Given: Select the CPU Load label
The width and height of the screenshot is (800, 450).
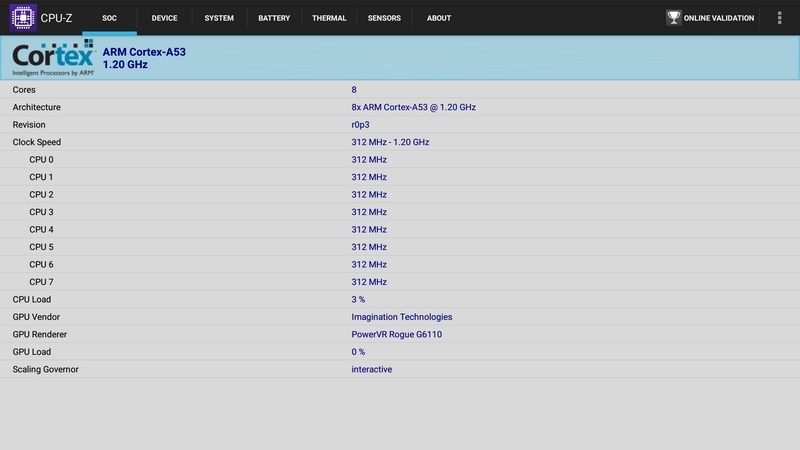Looking at the screenshot, I should tap(32, 299).
